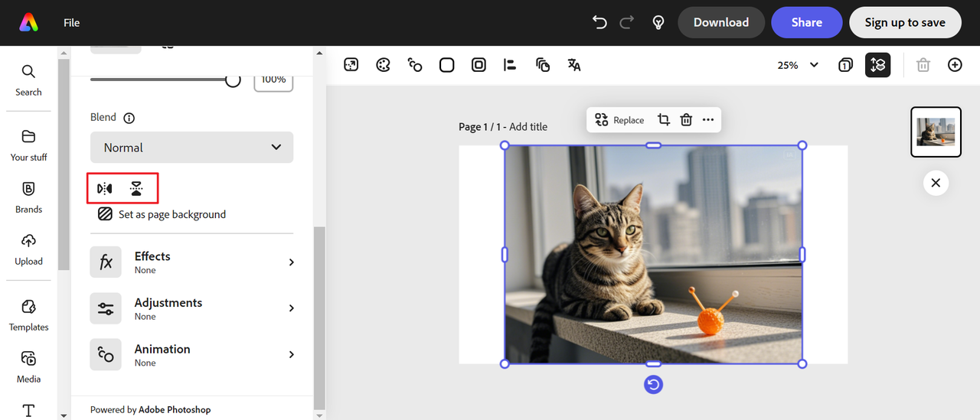
Task: Open Your stuff folder
Action: click(28, 145)
